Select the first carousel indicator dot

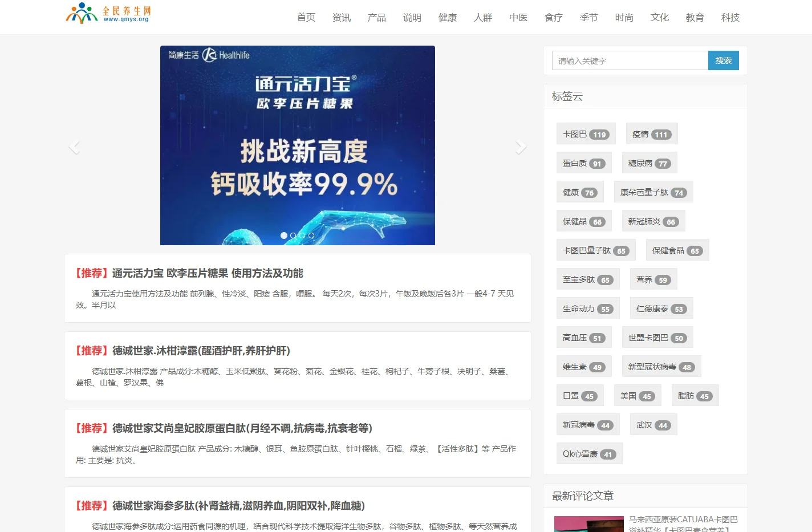click(x=284, y=235)
